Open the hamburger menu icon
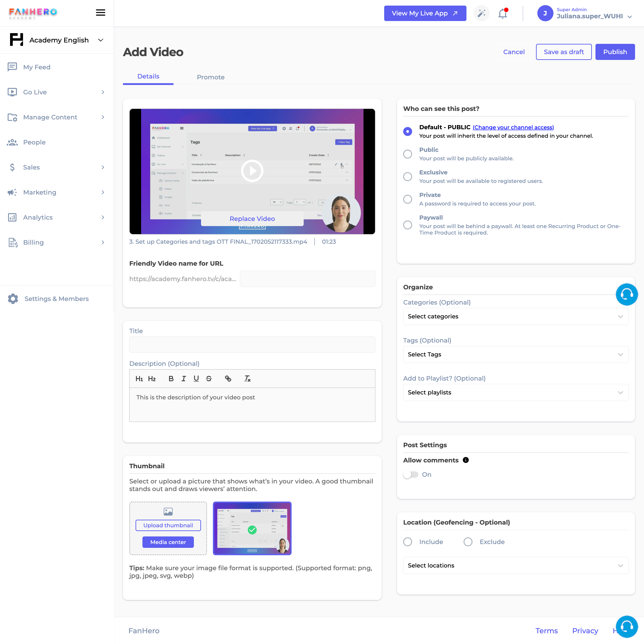Image resolution: width=644 pixels, height=644 pixels. coord(100,13)
